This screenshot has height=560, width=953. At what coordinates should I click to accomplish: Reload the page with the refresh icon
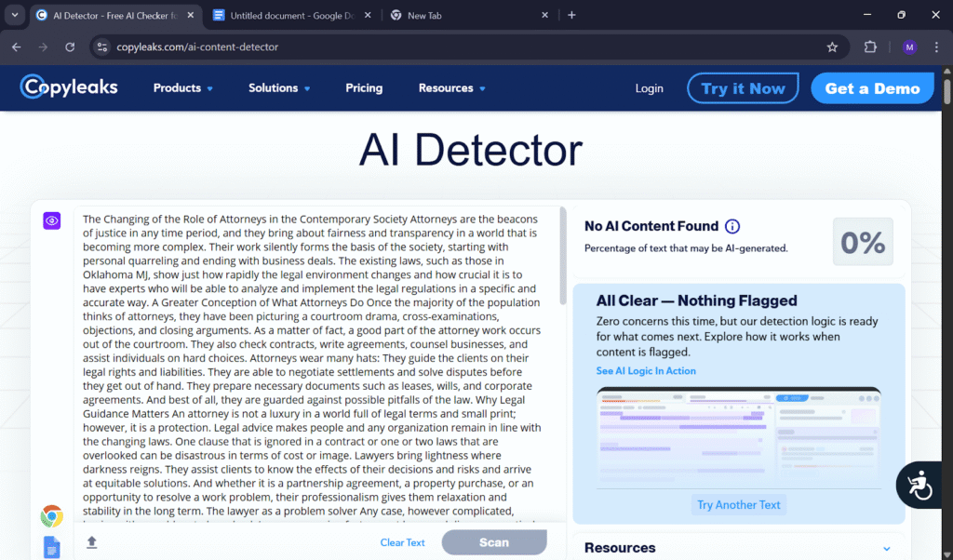(70, 47)
